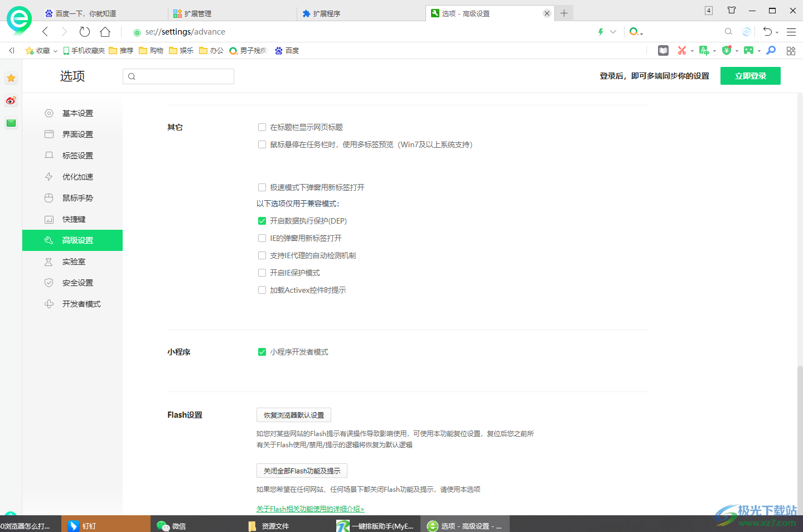This screenshot has height=532, width=803.
Task: Expand the payment shield dropdown arrow
Action: pos(737,51)
